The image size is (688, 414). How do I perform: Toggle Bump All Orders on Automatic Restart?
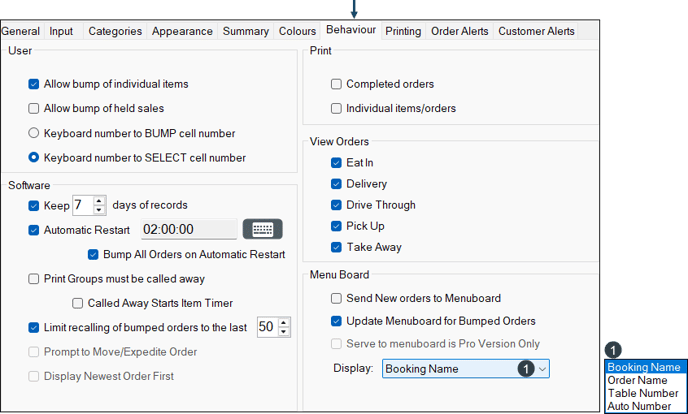coord(93,255)
